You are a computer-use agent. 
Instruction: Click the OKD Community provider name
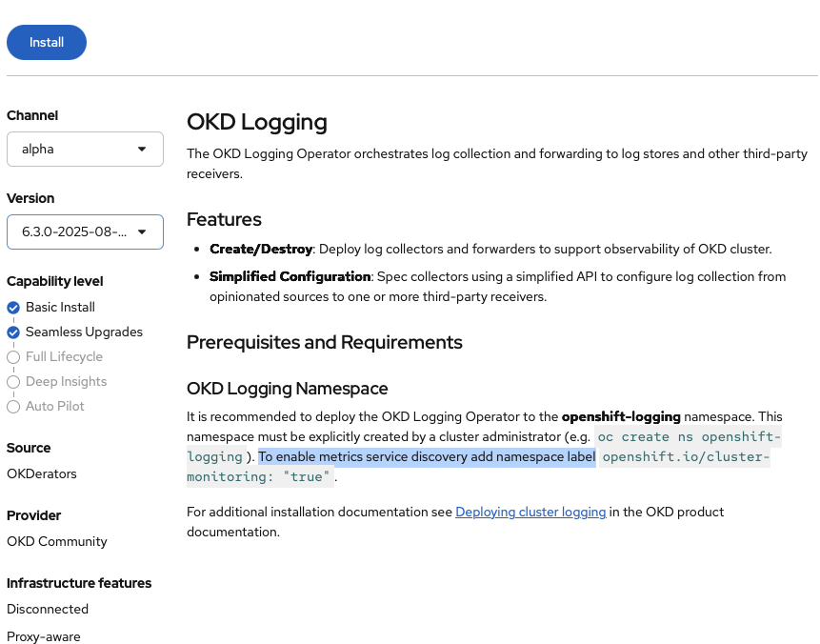click(57, 541)
